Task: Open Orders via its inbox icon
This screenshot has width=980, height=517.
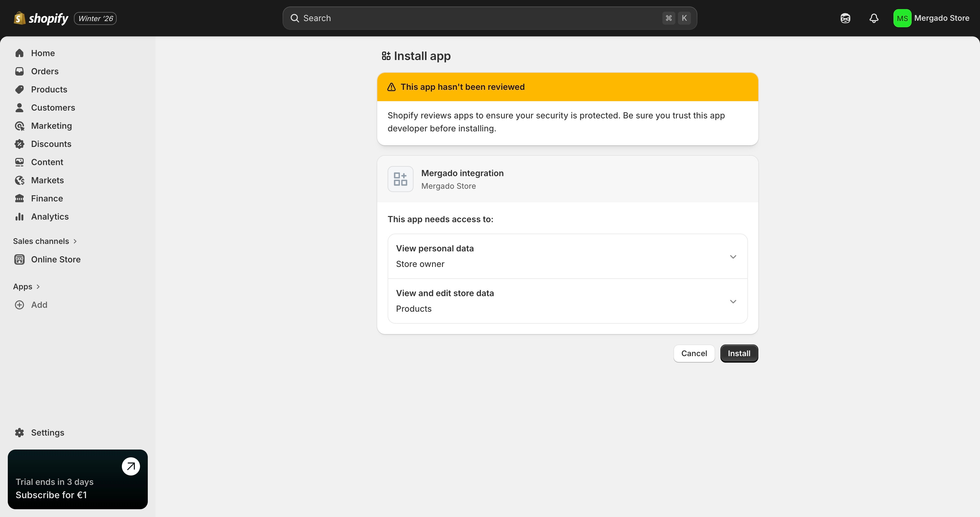Action: [19, 72]
